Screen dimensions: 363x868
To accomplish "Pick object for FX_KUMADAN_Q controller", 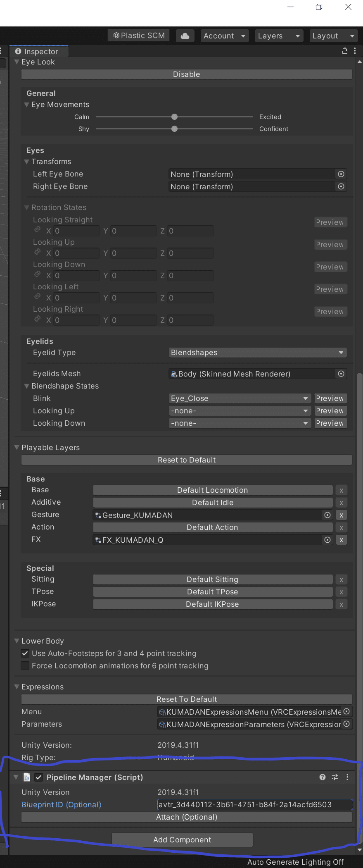I will click(x=327, y=540).
